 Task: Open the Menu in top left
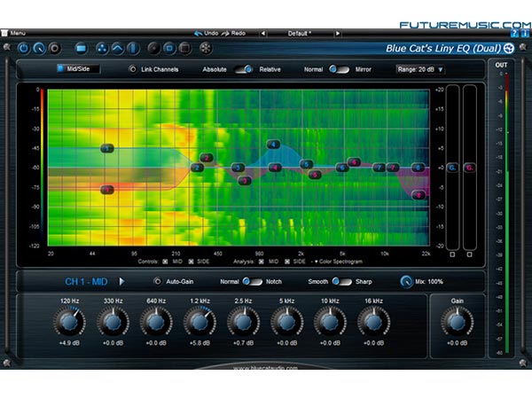[13, 33]
